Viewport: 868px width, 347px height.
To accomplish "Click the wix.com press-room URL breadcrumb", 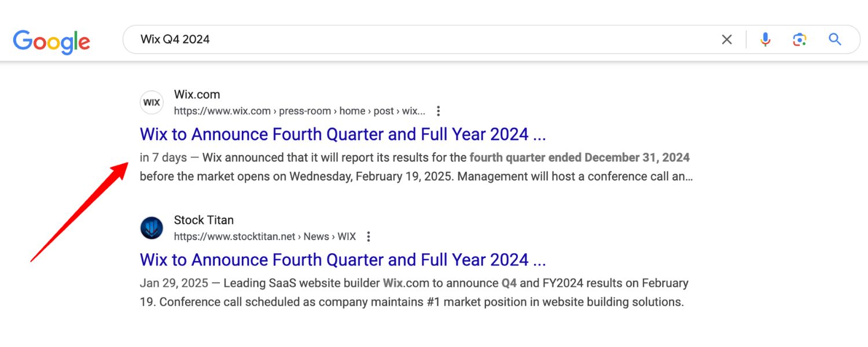I will tap(299, 111).
